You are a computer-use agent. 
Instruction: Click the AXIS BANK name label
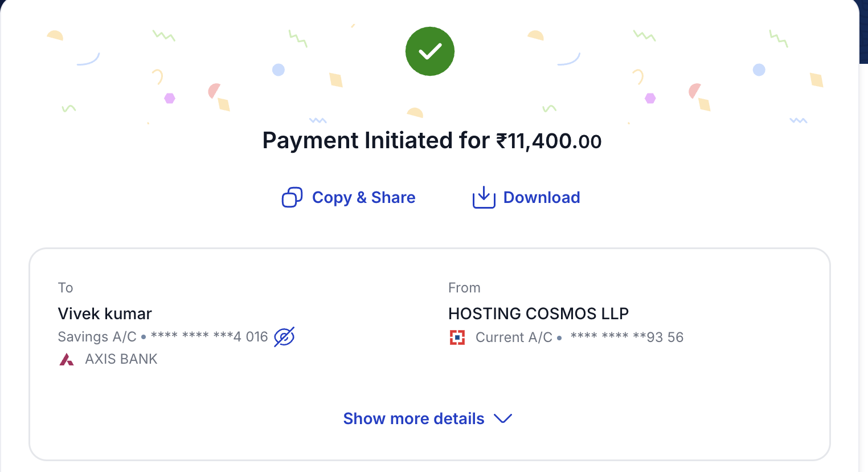pyautogui.click(x=121, y=359)
